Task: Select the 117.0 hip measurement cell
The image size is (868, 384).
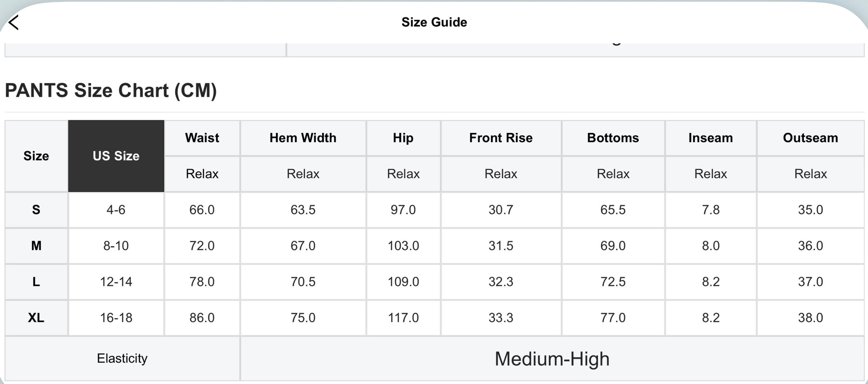Action: (x=403, y=318)
